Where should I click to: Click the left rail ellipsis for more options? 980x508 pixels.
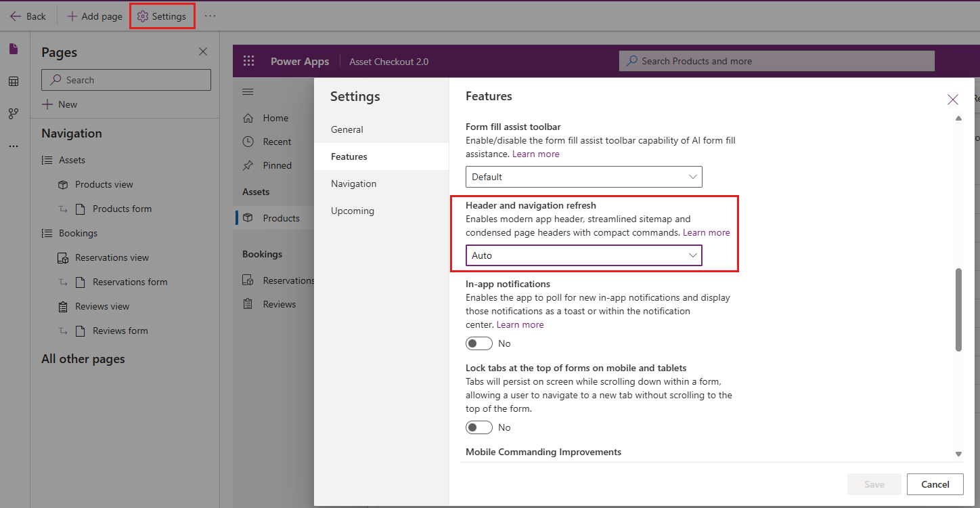tap(14, 146)
